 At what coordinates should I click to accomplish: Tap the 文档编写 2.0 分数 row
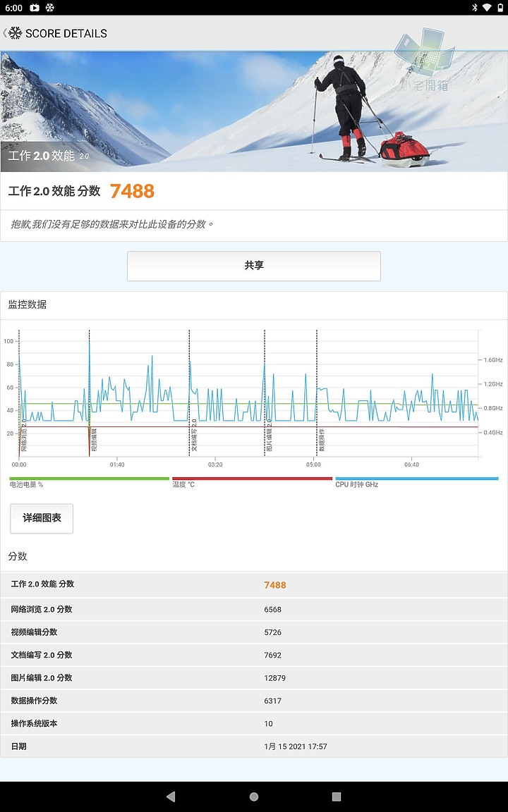click(x=254, y=655)
